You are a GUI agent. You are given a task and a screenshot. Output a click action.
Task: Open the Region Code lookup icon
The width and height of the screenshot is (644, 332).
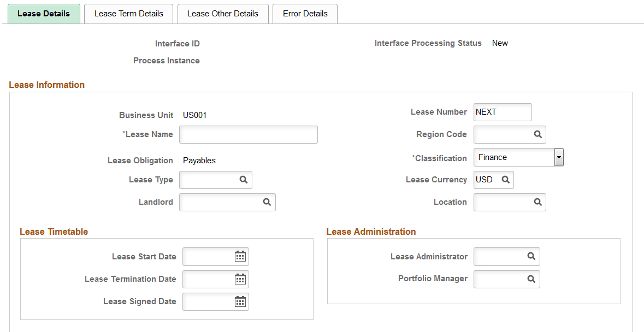(x=538, y=134)
